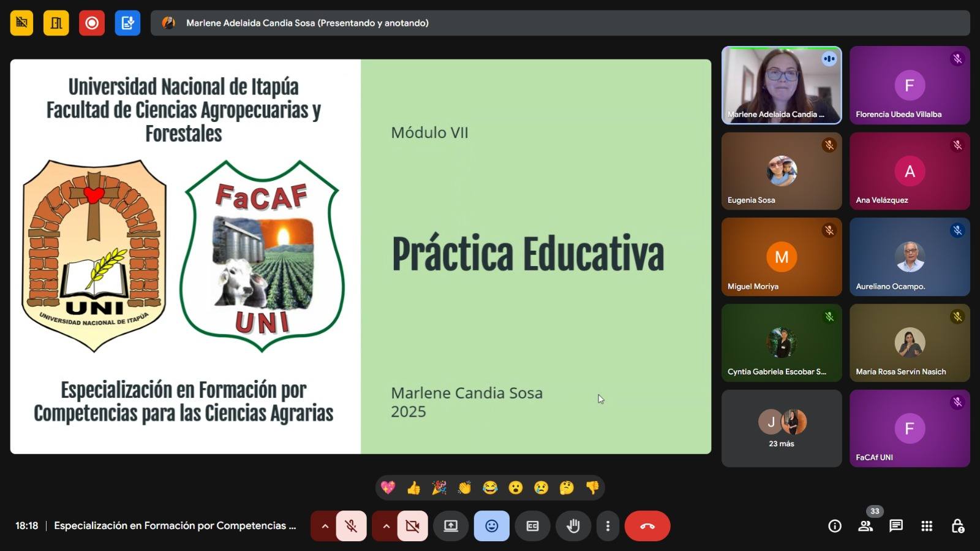The image size is (980, 551).
Task: Toggle the emoji reactions bar button
Action: point(491,526)
